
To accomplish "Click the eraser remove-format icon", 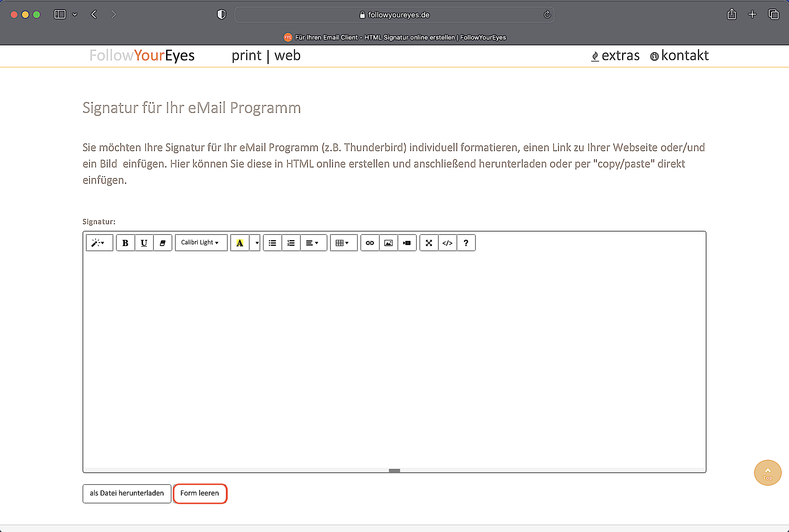I will point(163,243).
